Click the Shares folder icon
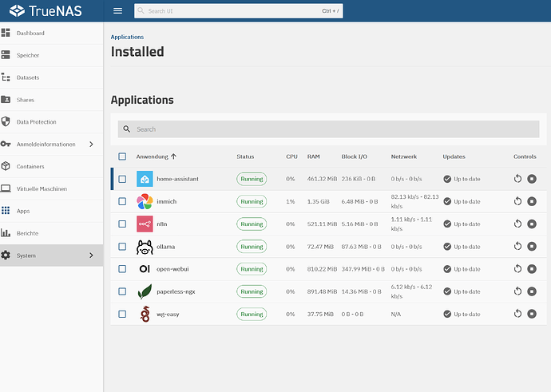The width and height of the screenshot is (551, 392). tap(6, 100)
